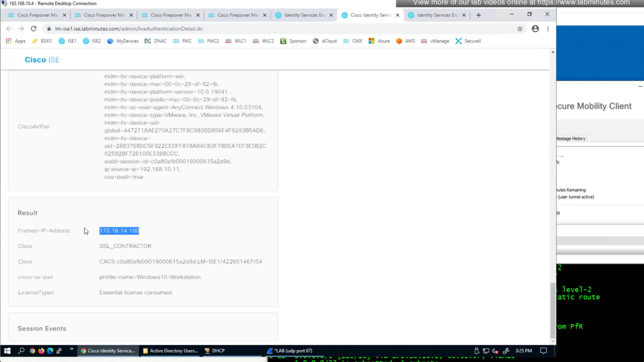Open the FMC bookmark
The height and width of the screenshot is (362, 644).
pos(183,41)
